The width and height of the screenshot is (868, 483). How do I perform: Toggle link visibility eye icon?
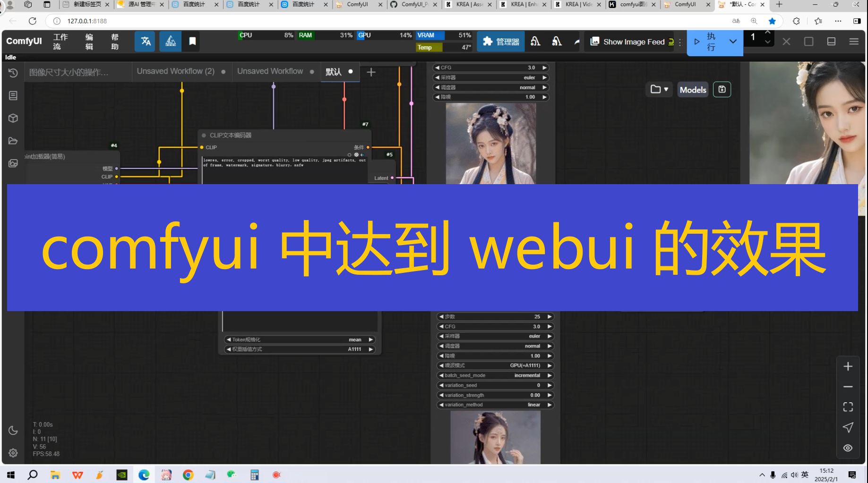[x=848, y=448]
